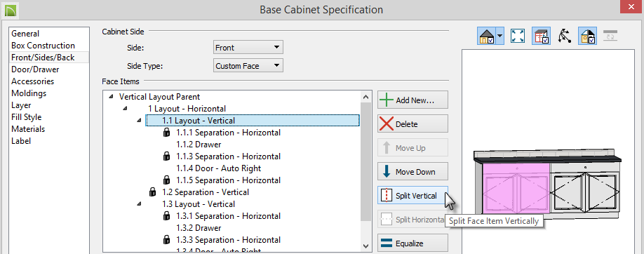Open the Materials panel
Image resolution: width=644 pixels, height=254 pixels.
(28, 129)
